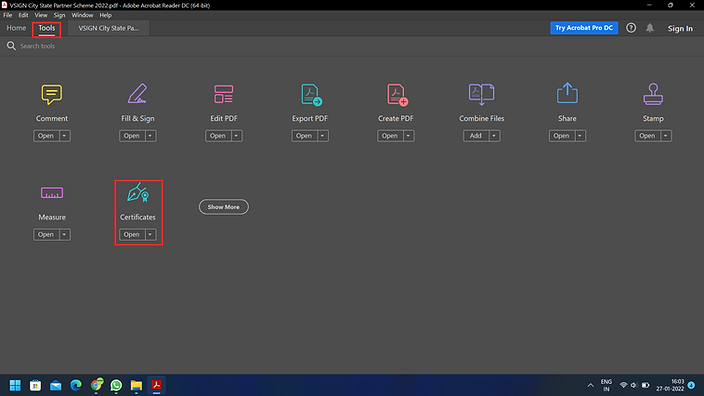
Task: Open the Help menu
Action: 106,15
